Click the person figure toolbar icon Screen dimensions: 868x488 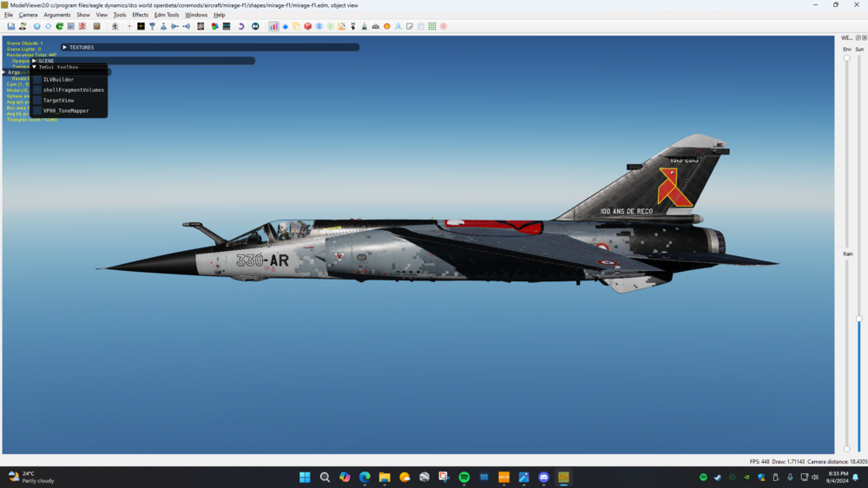tap(23, 26)
